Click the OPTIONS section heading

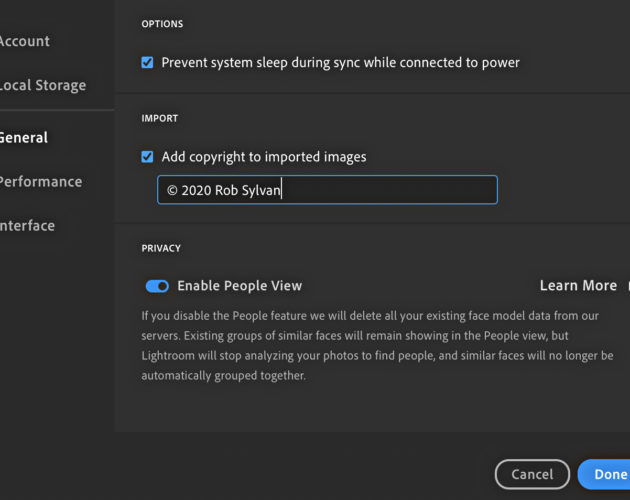(x=162, y=24)
